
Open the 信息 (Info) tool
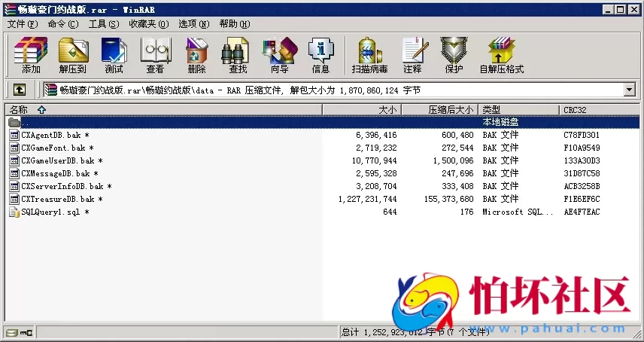(x=320, y=50)
